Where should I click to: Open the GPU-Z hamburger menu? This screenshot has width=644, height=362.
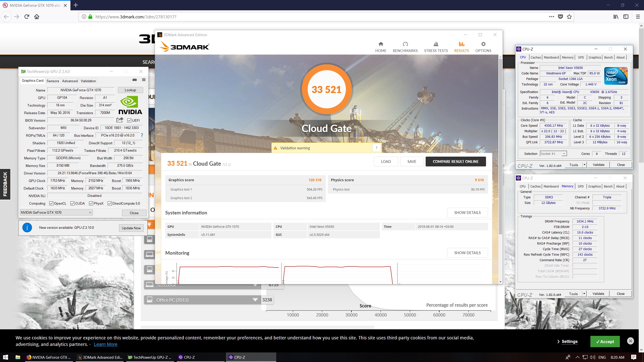point(144,80)
